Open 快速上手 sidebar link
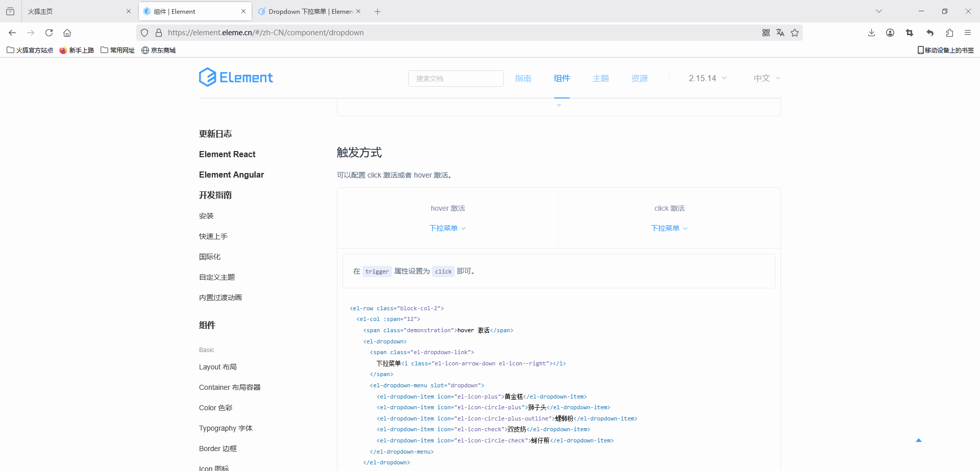This screenshot has height=471, width=980. pos(213,236)
